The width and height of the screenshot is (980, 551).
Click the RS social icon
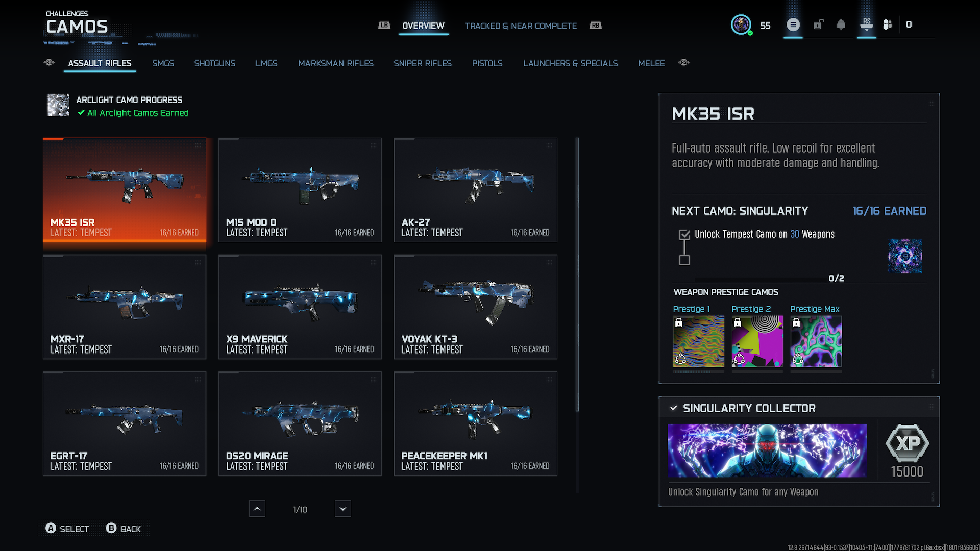(866, 24)
